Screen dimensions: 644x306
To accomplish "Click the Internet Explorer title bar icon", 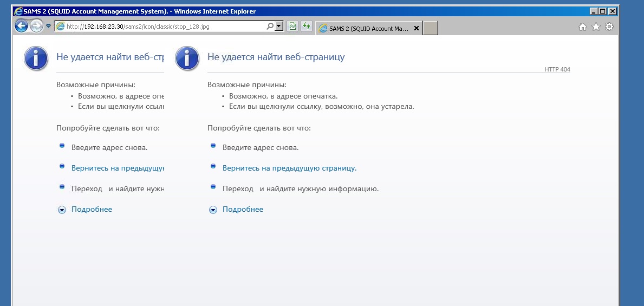I will [18, 11].
